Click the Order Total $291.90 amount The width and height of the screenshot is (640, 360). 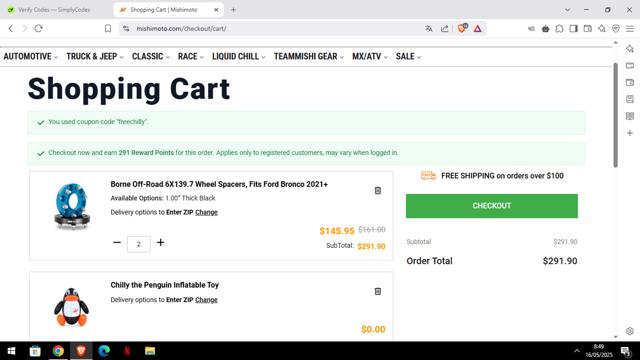tap(560, 261)
